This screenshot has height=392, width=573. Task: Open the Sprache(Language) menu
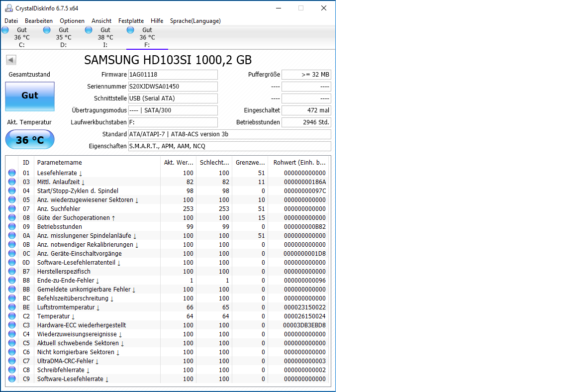tap(195, 21)
